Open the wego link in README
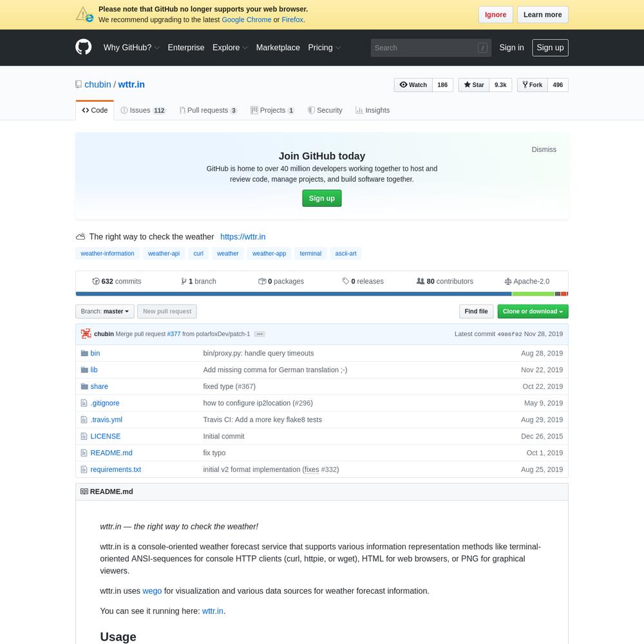Image resolution: width=644 pixels, height=644 pixels. coord(152,591)
